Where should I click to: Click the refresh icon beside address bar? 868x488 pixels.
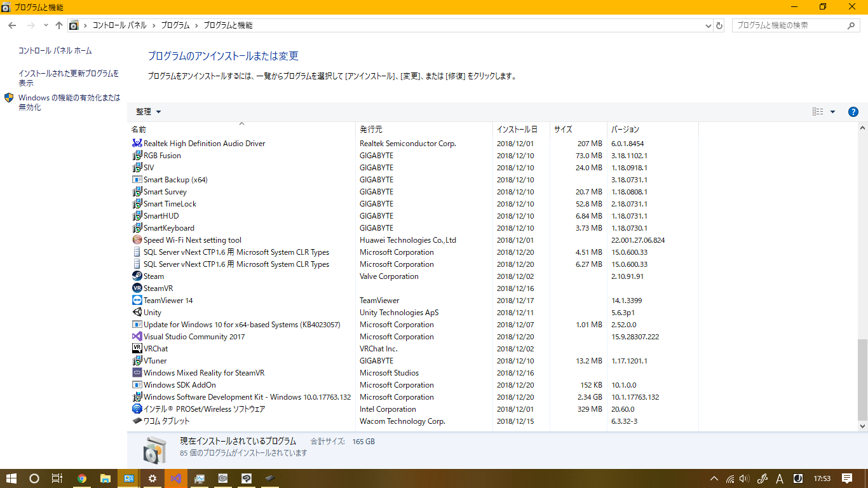719,25
